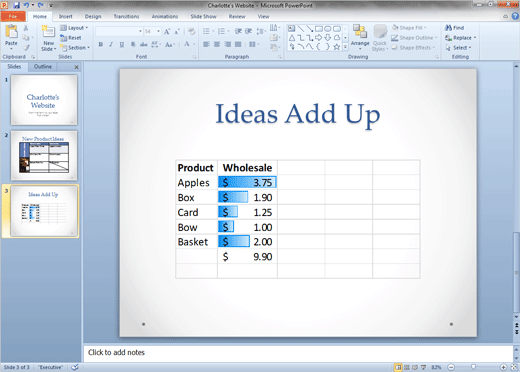Open the Outline pane tab

click(43, 67)
